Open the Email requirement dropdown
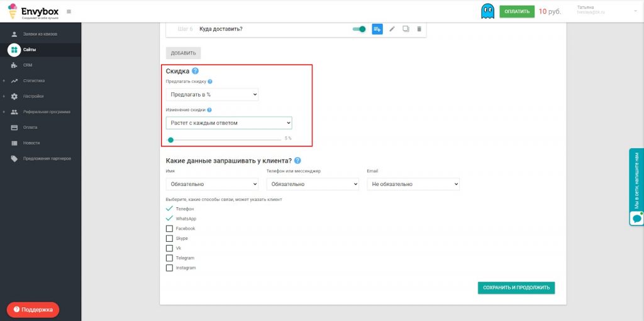 (413, 184)
